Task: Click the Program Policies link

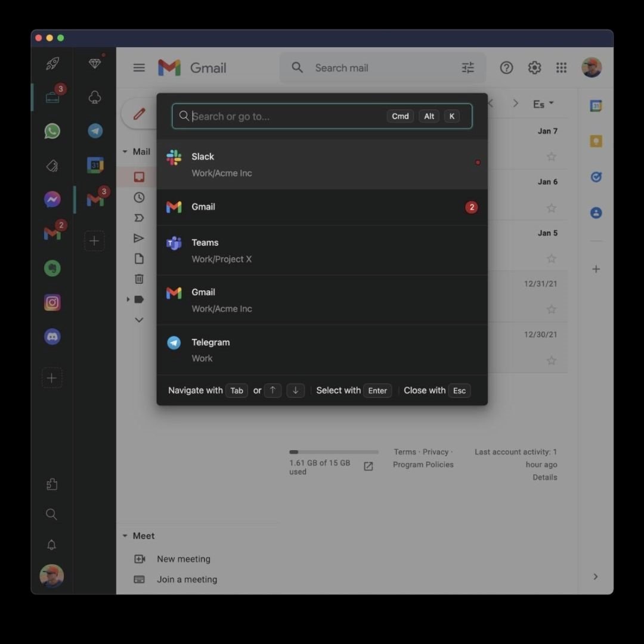Action: [423, 465]
